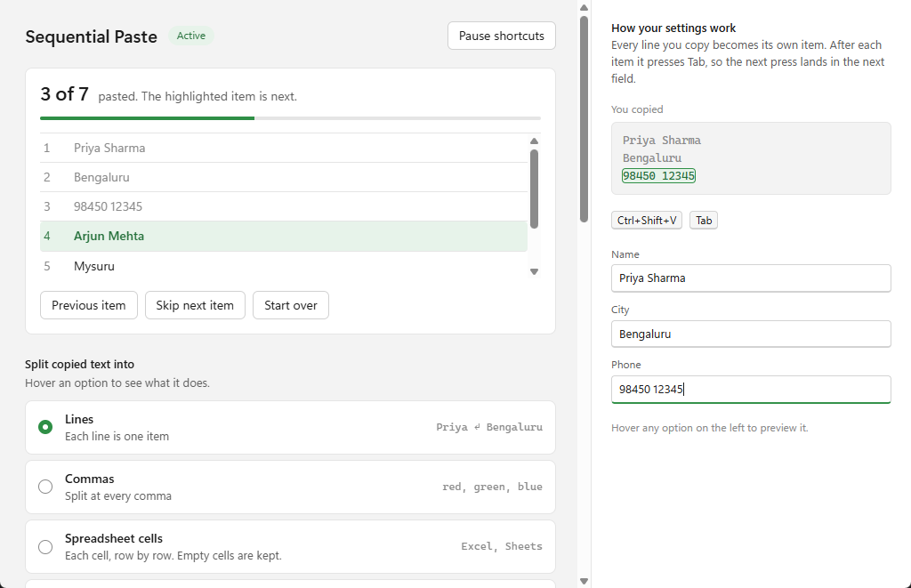Select the Lines split option radio

coord(45,427)
